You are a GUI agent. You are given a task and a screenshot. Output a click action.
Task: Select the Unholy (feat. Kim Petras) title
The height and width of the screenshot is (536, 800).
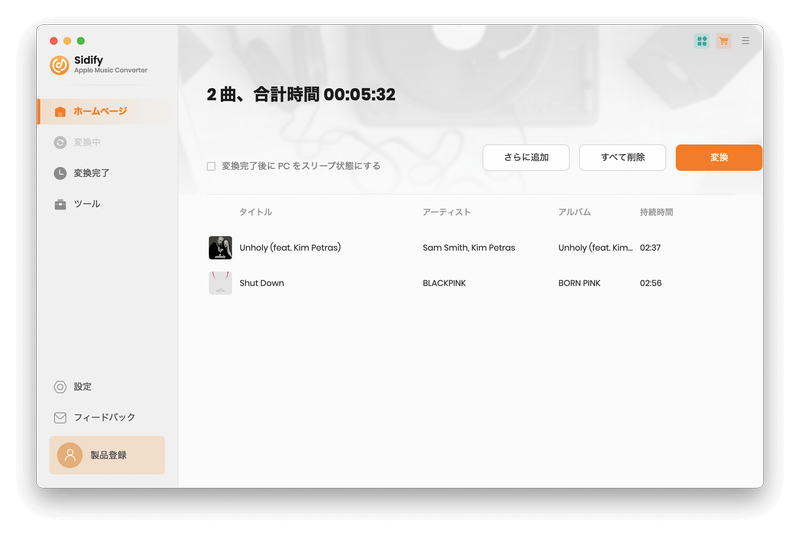point(290,247)
